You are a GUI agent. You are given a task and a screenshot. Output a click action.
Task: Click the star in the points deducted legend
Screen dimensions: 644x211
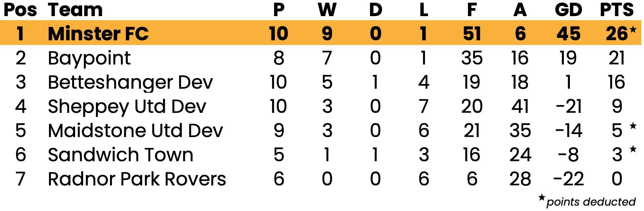click(x=542, y=198)
